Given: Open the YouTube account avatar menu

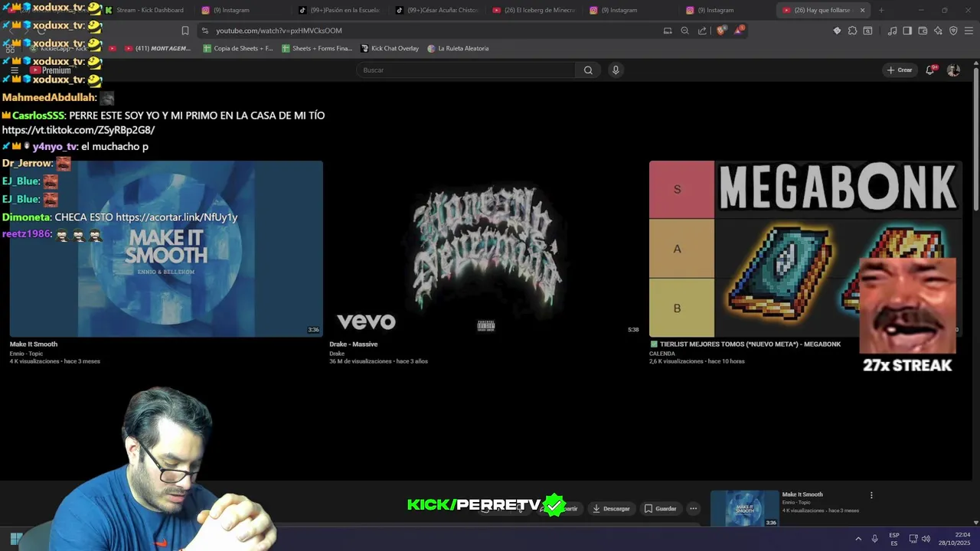Looking at the screenshot, I should click(x=953, y=70).
